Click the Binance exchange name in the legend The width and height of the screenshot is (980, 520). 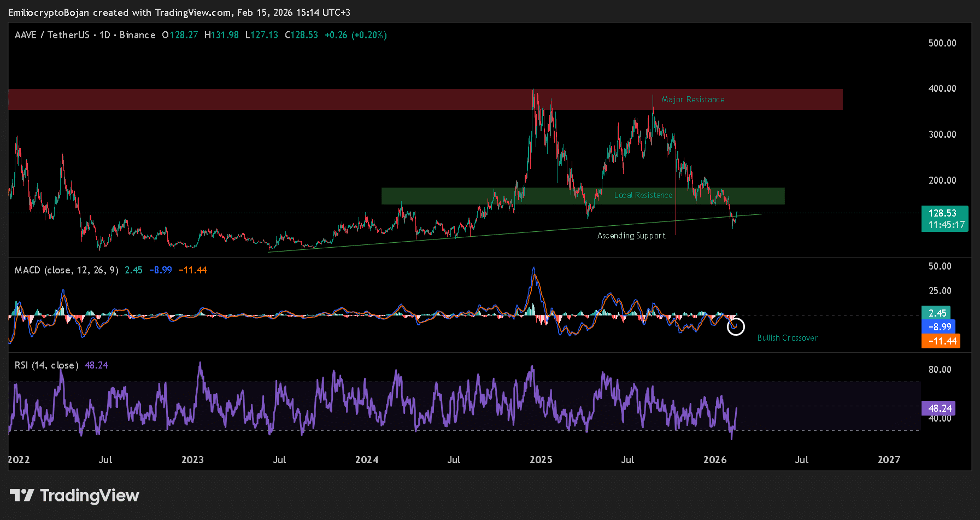138,35
